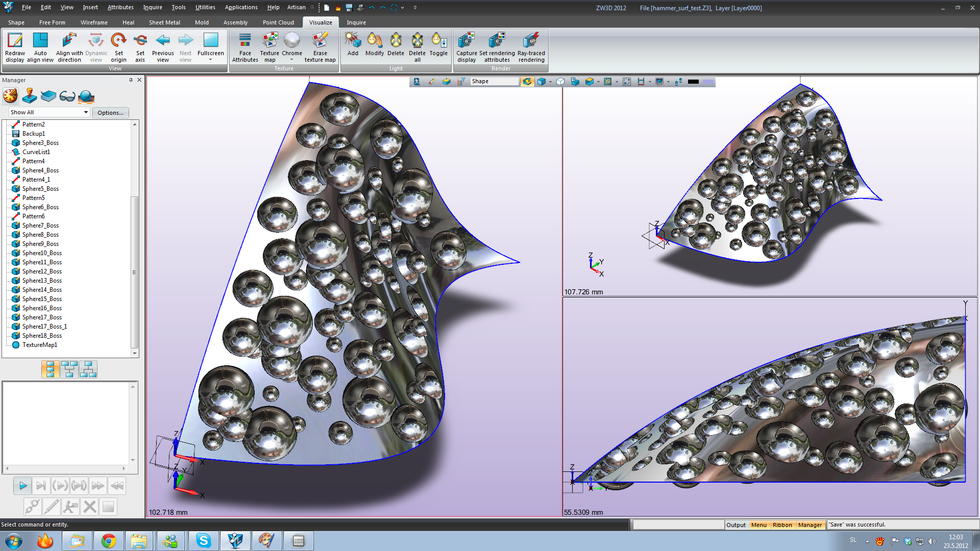Click Align with direction icon
Viewport: 980px width, 551px height.
(x=69, y=41)
